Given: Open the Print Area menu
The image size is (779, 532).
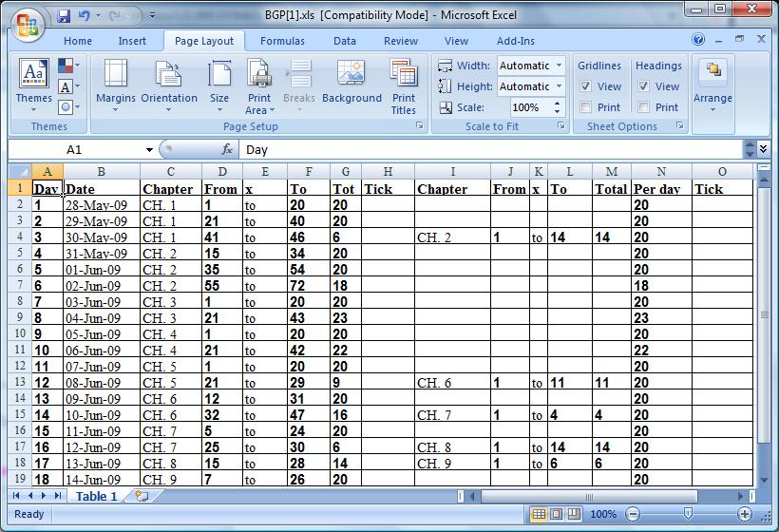Looking at the screenshot, I should [259, 85].
